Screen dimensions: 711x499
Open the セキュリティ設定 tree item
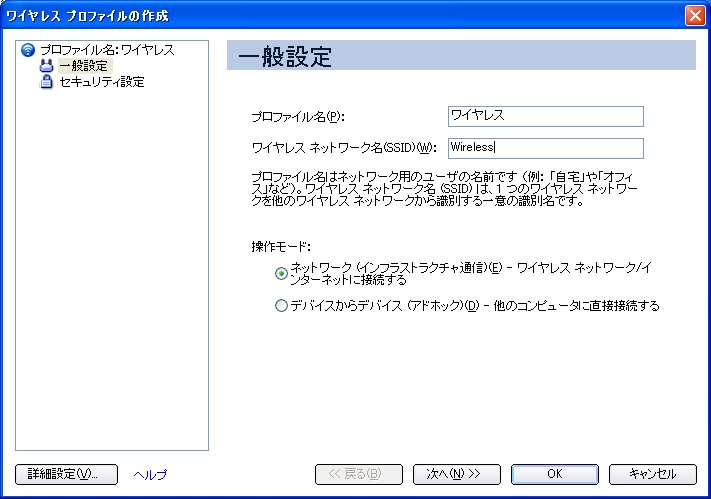[x=102, y=82]
